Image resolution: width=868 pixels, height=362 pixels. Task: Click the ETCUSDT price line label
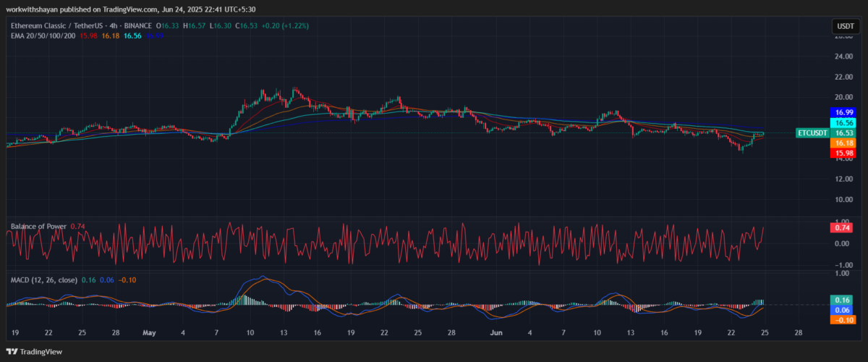pyautogui.click(x=812, y=133)
